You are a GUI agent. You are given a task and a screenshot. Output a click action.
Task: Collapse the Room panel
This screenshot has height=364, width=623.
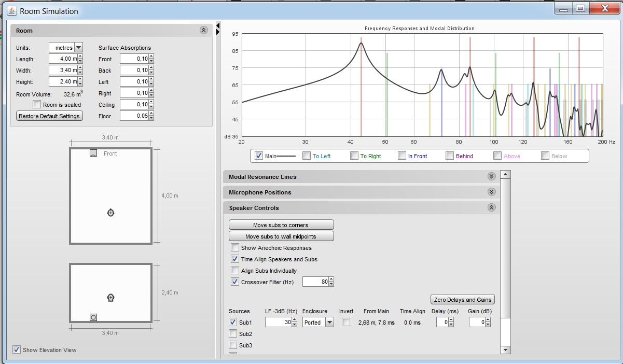click(x=203, y=31)
